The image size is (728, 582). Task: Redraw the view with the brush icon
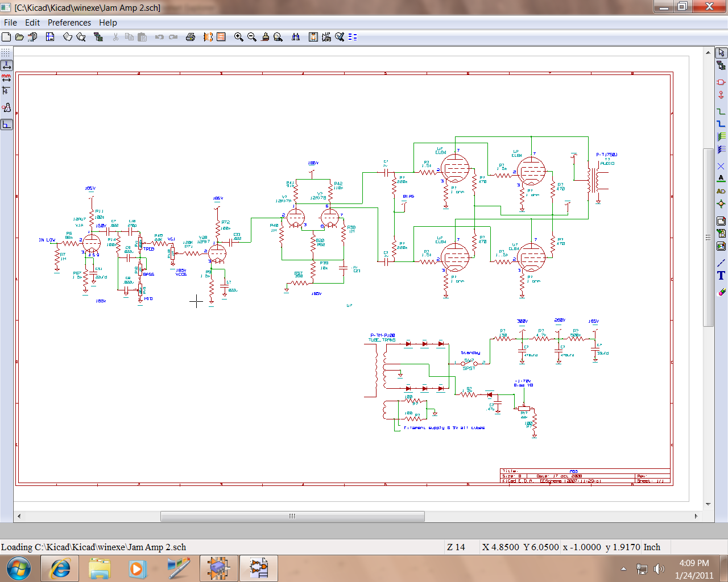[x=265, y=37]
